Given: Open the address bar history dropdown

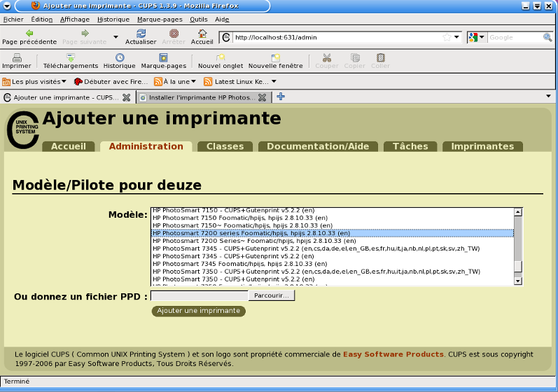Looking at the screenshot, I should (456, 37).
